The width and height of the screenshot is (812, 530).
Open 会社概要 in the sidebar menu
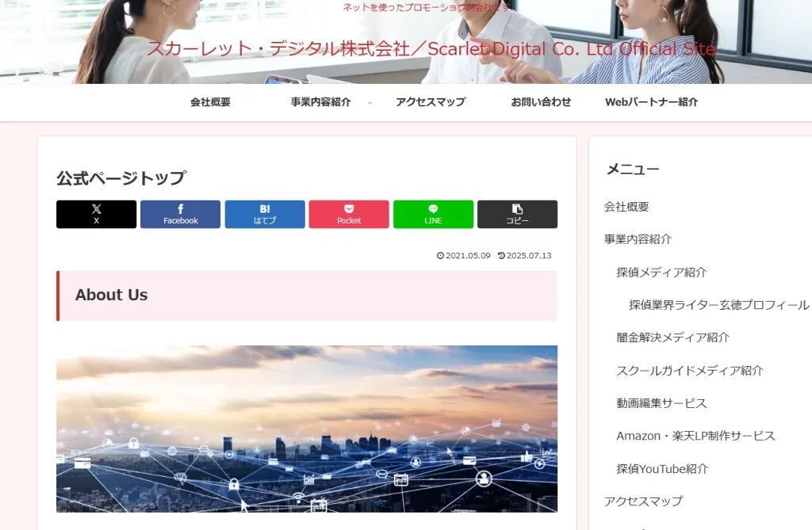(626, 207)
